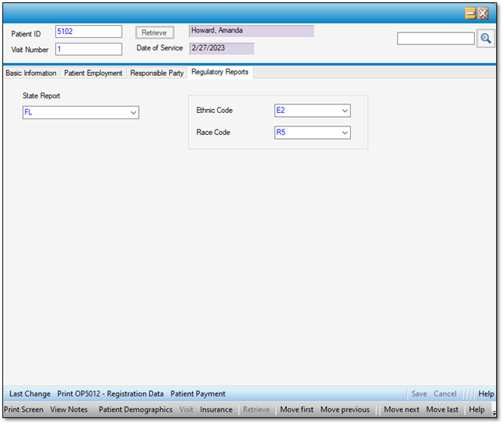504x425 pixels.
Task: Open Patient Demographics
Action: pos(135,410)
